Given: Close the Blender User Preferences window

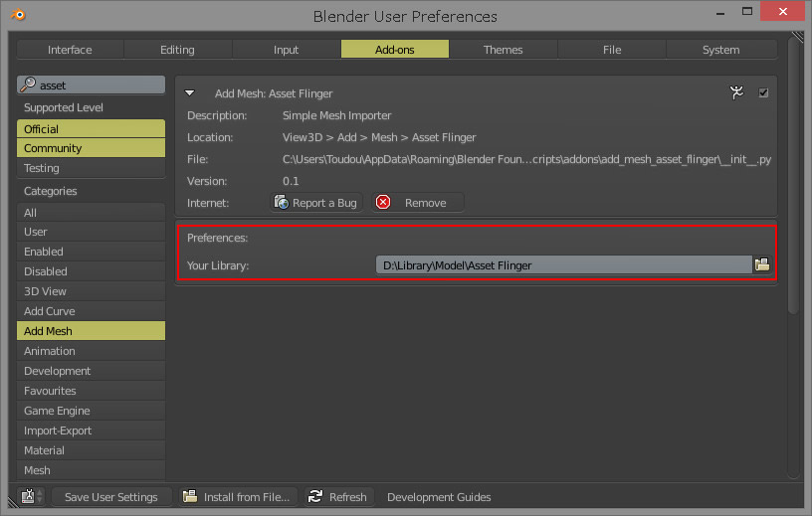Looking at the screenshot, I should (x=783, y=11).
